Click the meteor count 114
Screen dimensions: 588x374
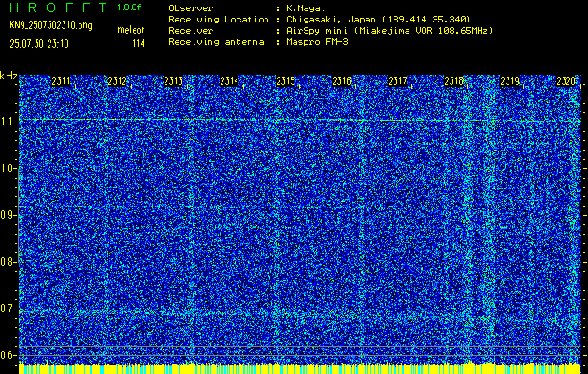tap(138, 44)
